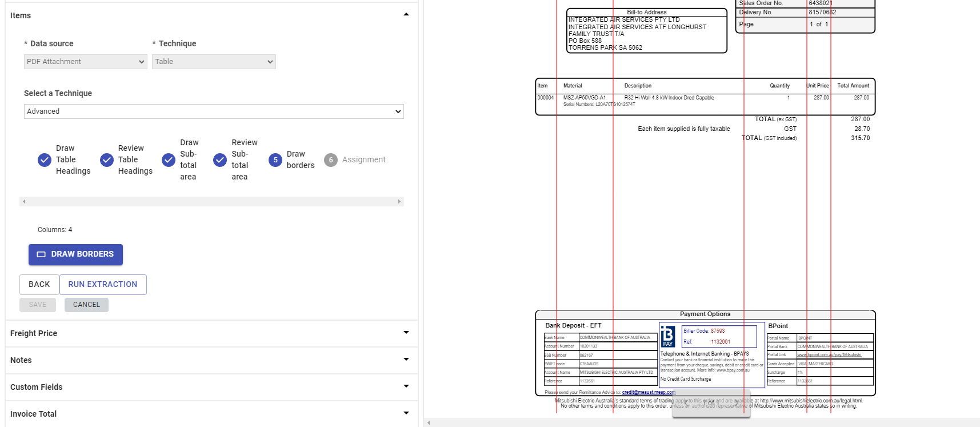Click the Delivery No. 81570682 value
980x427 pixels.
point(822,12)
